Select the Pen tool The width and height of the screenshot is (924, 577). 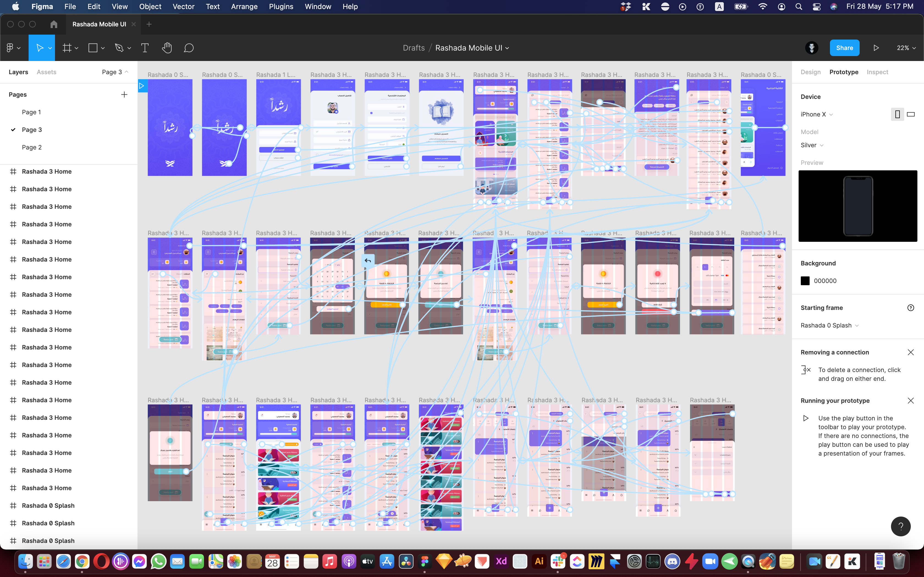point(119,48)
